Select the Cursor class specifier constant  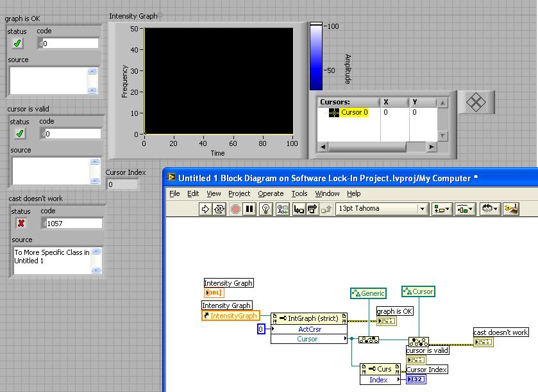pos(418,291)
